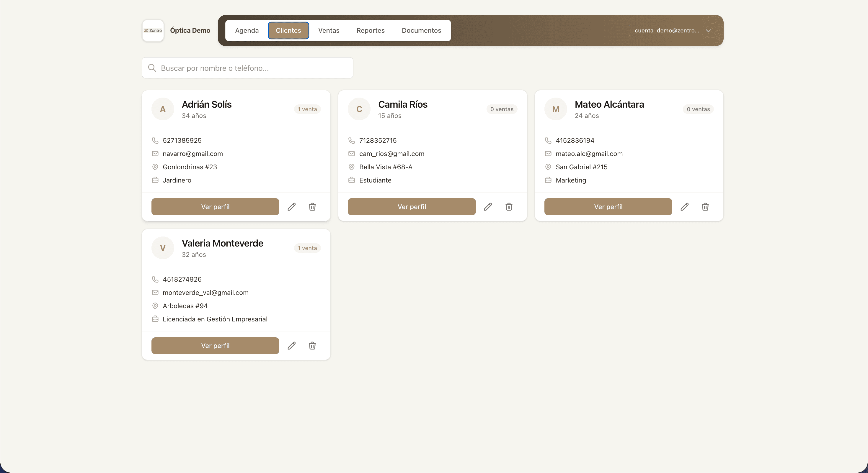868x473 pixels.
Task: Open the Reportes section
Action: tap(371, 30)
